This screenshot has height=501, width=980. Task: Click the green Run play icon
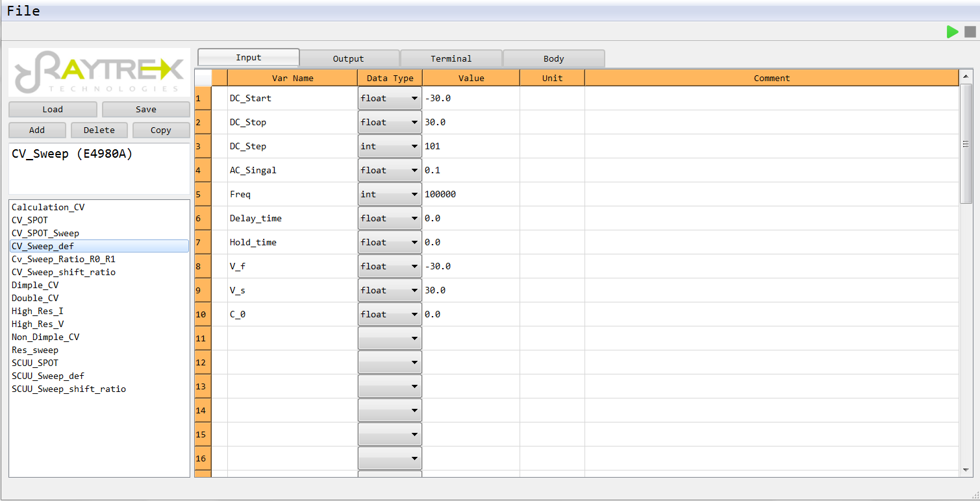point(952,32)
